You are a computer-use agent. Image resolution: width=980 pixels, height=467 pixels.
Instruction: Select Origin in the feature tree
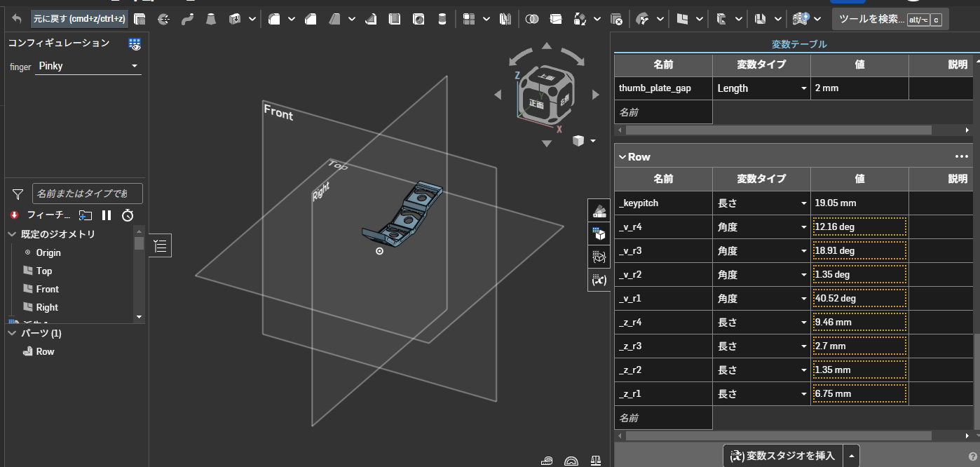point(48,252)
